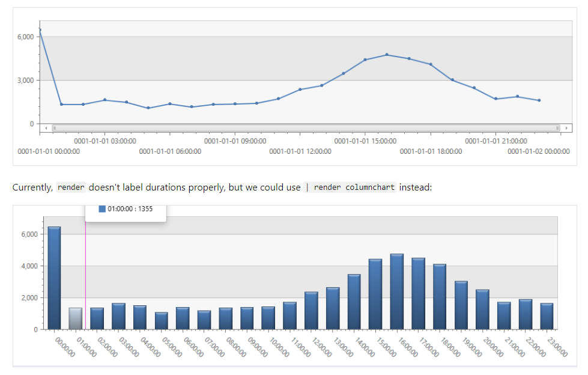588x375 pixels.
Task: Click the blue legend swatch in tooltip
Action: pyautogui.click(x=102, y=209)
